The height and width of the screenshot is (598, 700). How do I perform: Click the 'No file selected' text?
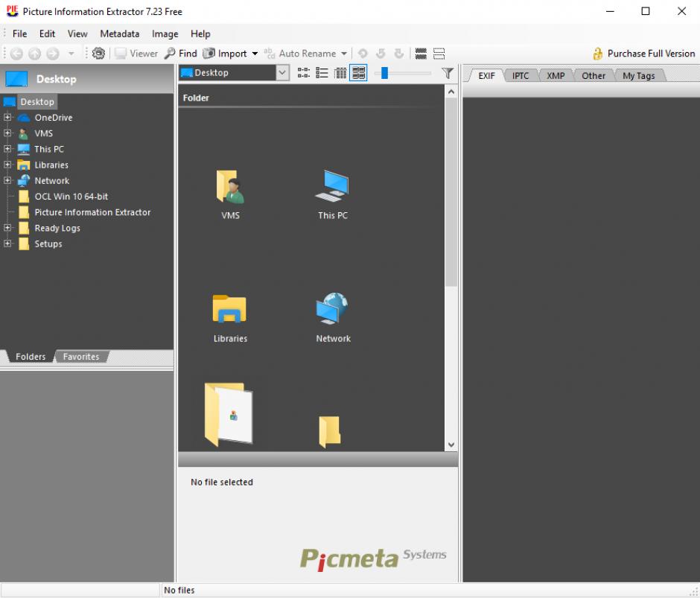point(222,483)
